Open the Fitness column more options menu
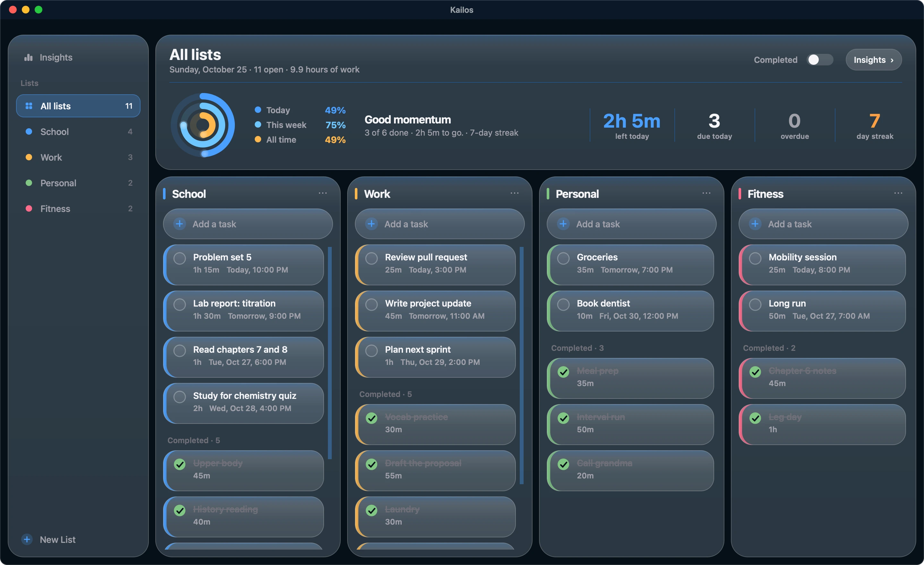Viewport: 924px width, 565px height. pyautogui.click(x=898, y=193)
